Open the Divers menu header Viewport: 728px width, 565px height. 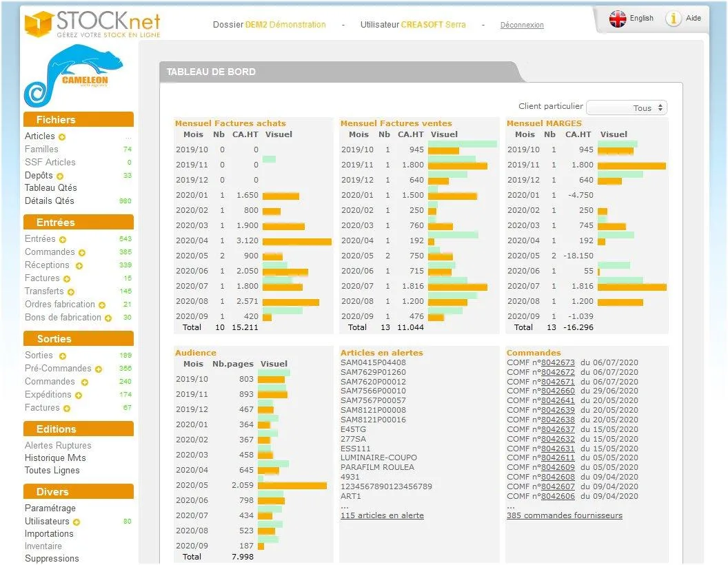pyautogui.click(x=79, y=492)
